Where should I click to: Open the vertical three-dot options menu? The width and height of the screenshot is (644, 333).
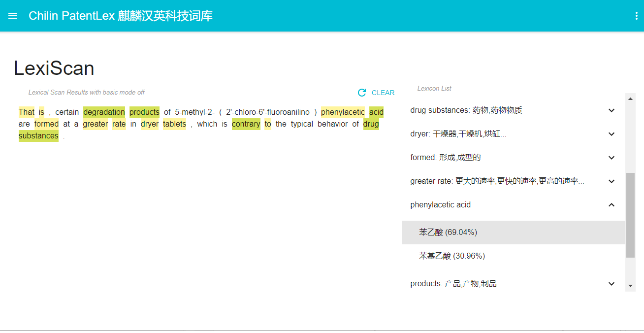click(637, 16)
